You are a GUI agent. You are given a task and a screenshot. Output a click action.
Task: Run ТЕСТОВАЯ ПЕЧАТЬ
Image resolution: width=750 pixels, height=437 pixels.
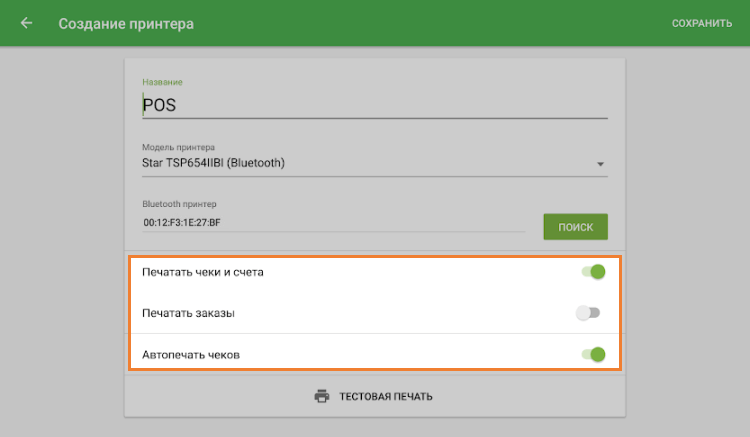[x=385, y=396]
